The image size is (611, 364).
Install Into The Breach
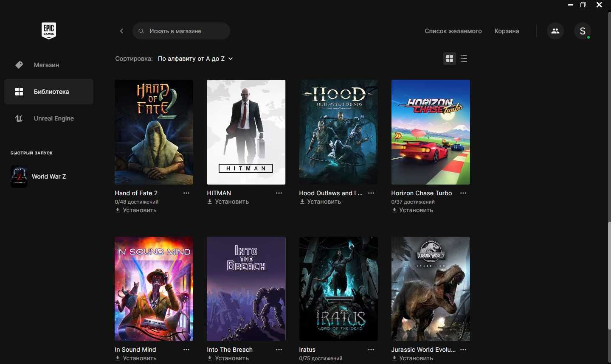click(x=228, y=358)
